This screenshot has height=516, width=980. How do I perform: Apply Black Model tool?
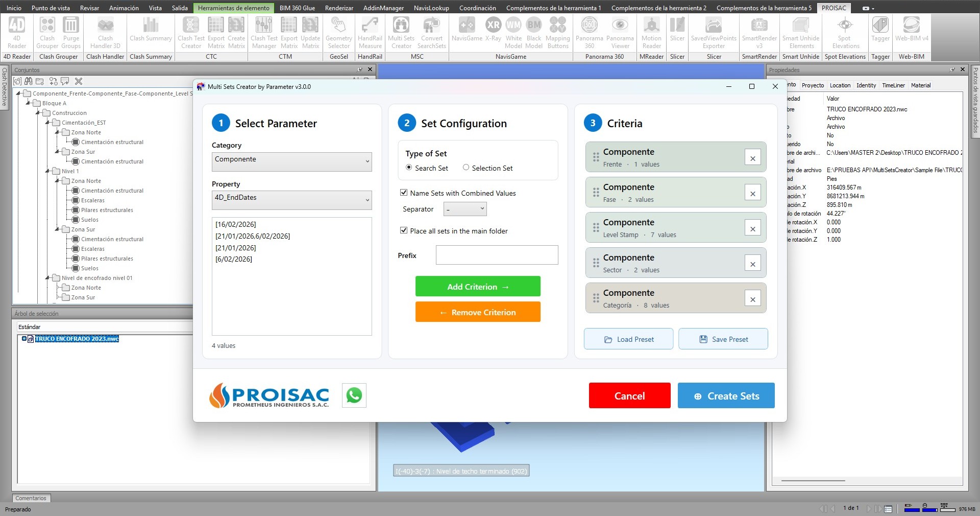point(534,33)
